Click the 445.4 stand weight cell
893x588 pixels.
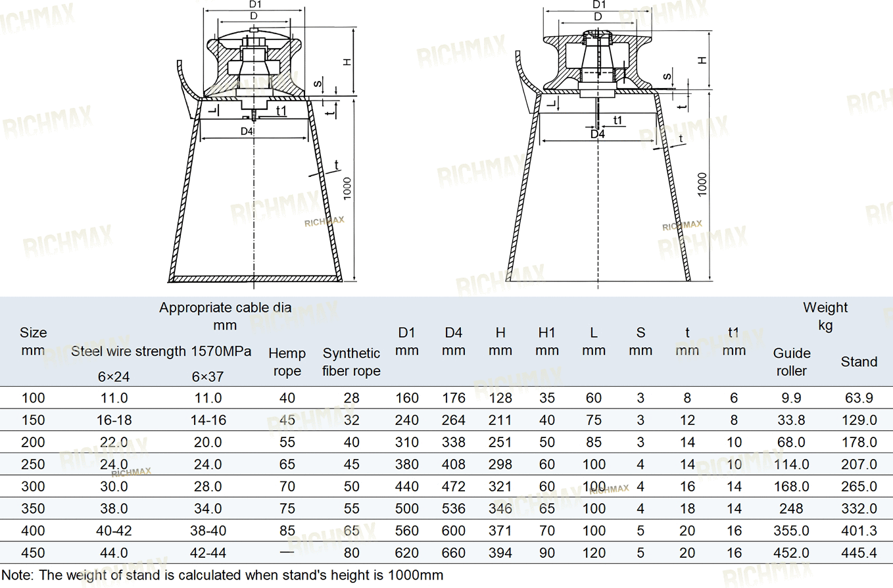point(859,553)
